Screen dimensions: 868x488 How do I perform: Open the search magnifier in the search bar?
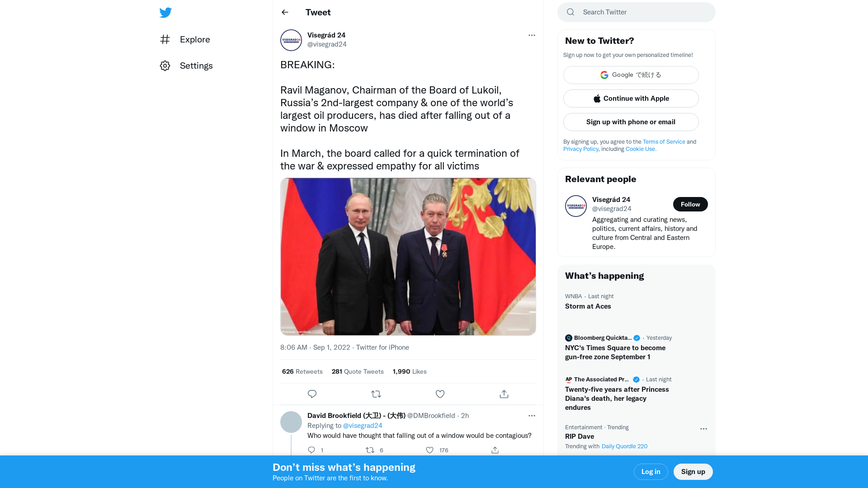(570, 12)
